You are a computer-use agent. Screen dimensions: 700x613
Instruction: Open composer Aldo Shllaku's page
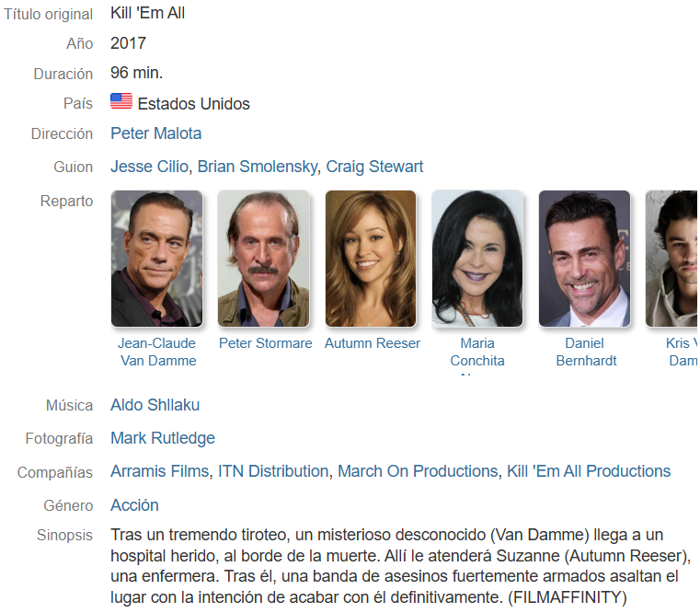(x=155, y=405)
